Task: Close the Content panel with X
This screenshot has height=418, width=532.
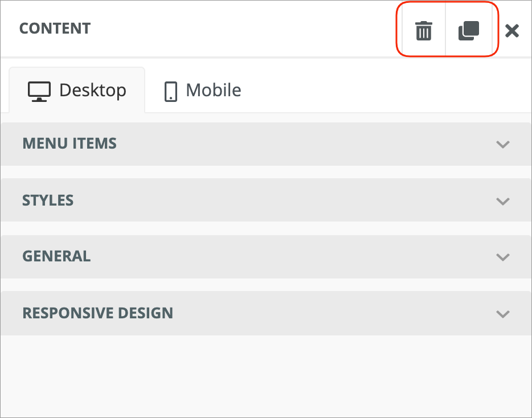Action: coord(512,31)
